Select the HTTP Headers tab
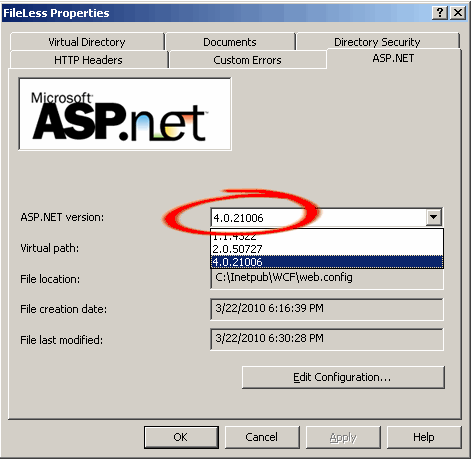 click(88, 60)
